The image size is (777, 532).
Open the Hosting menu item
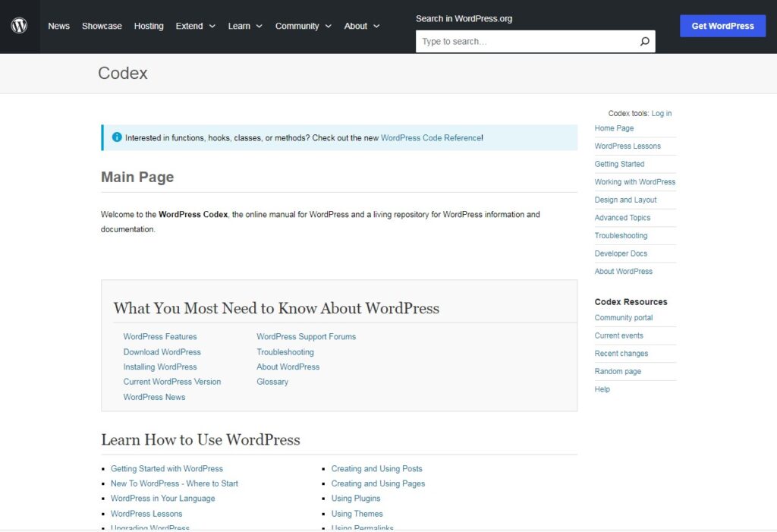click(149, 26)
